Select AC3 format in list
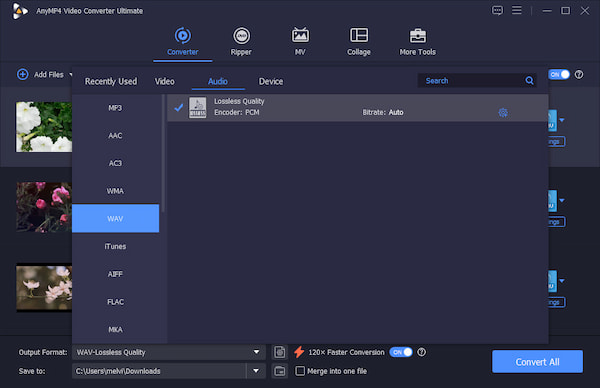The width and height of the screenshot is (600, 388). (x=116, y=163)
